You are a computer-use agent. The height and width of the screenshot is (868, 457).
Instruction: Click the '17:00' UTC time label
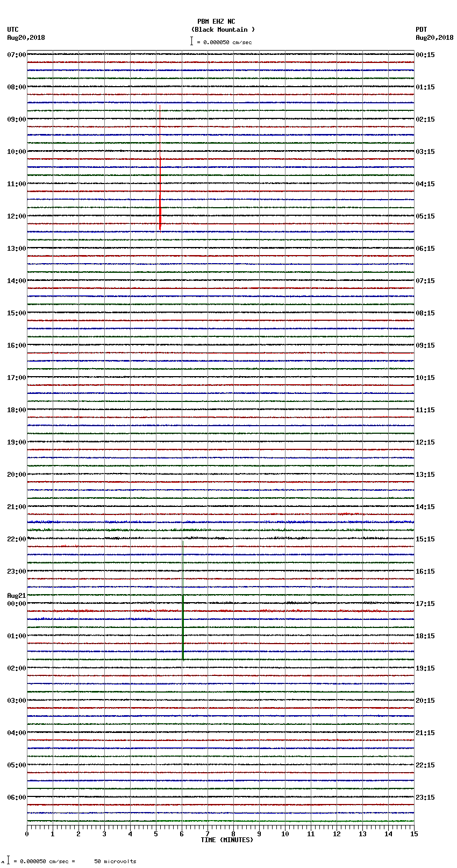tap(17, 378)
